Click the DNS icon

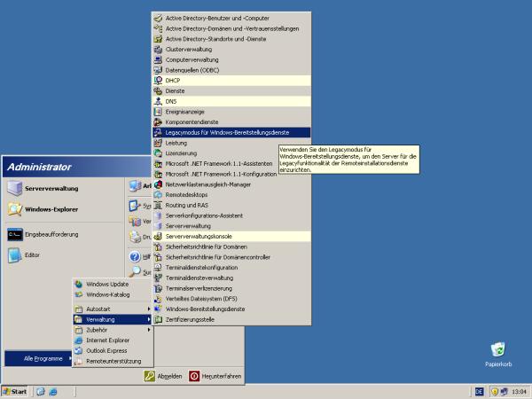coord(158,101)
